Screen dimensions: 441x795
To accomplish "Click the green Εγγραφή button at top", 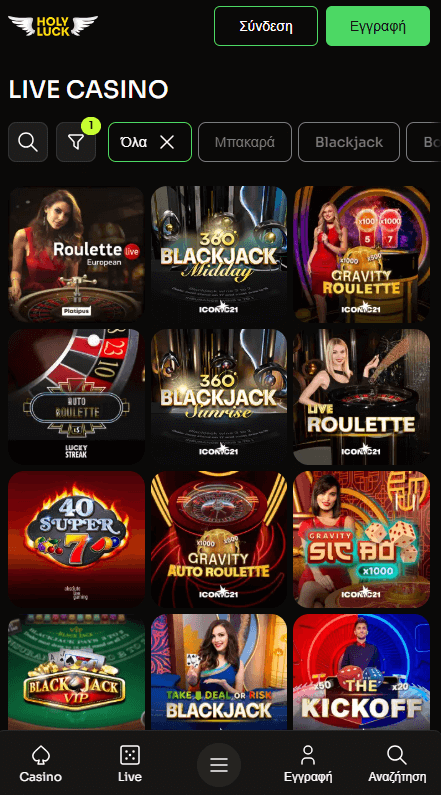I will click(378, 26).
